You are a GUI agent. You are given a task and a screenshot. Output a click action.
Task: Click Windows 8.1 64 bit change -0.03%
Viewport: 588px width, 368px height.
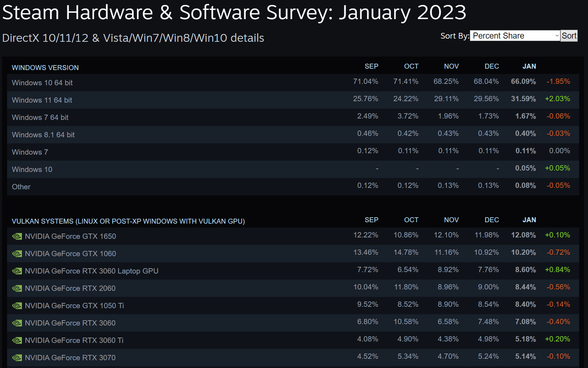tap(558, 133)
